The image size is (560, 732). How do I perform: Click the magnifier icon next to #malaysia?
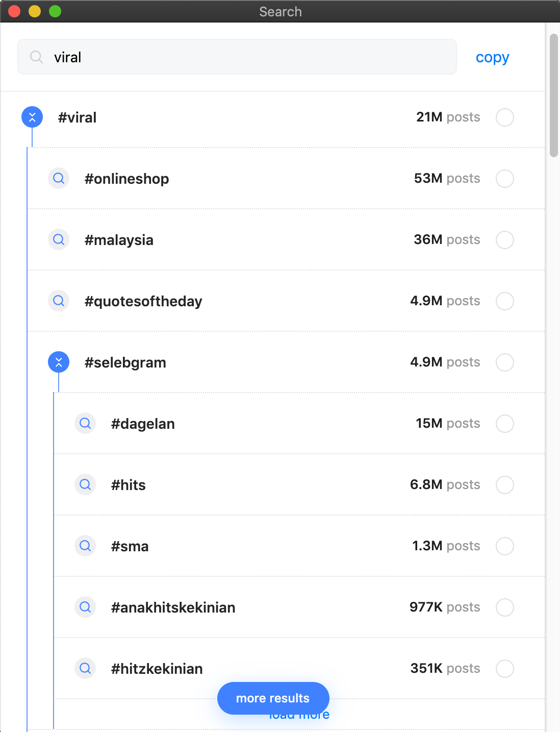pyautogui.click(x=59, y=239)
